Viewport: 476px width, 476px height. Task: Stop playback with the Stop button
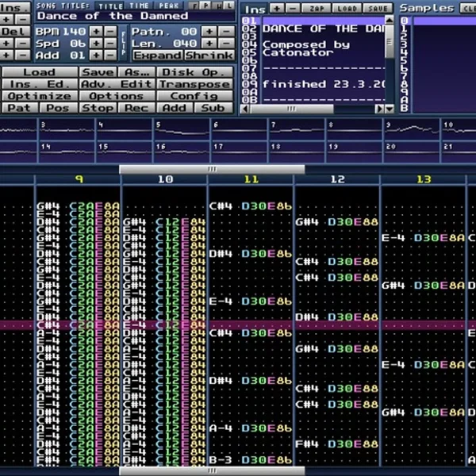pyautogui.click(x=98, y=108)
